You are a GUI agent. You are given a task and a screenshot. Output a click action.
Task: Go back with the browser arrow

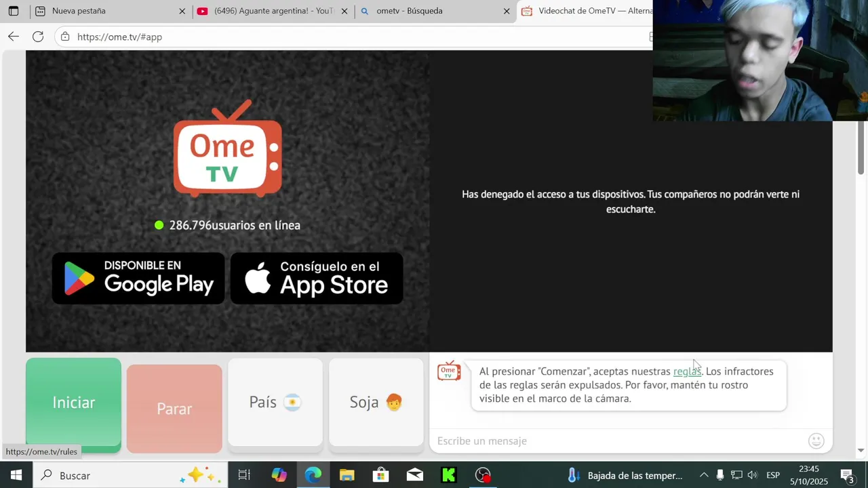[14, 37]
